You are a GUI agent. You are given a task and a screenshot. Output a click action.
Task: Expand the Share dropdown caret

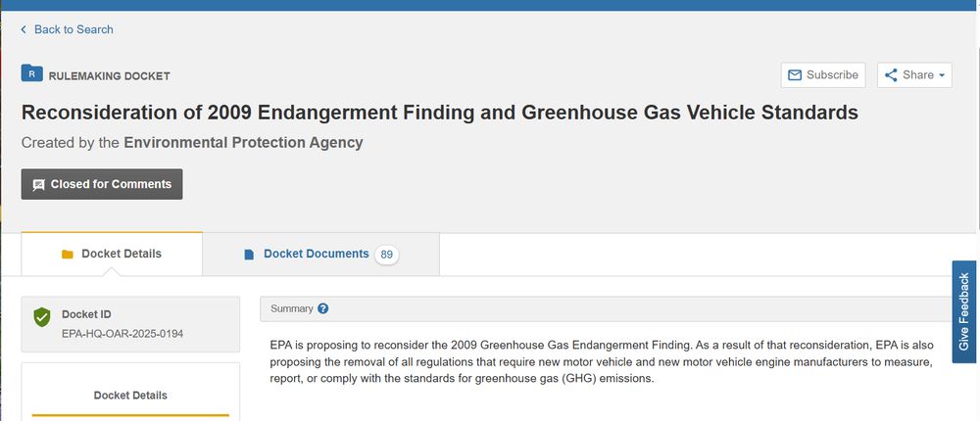pyautogui.click(x=942, y=75)
